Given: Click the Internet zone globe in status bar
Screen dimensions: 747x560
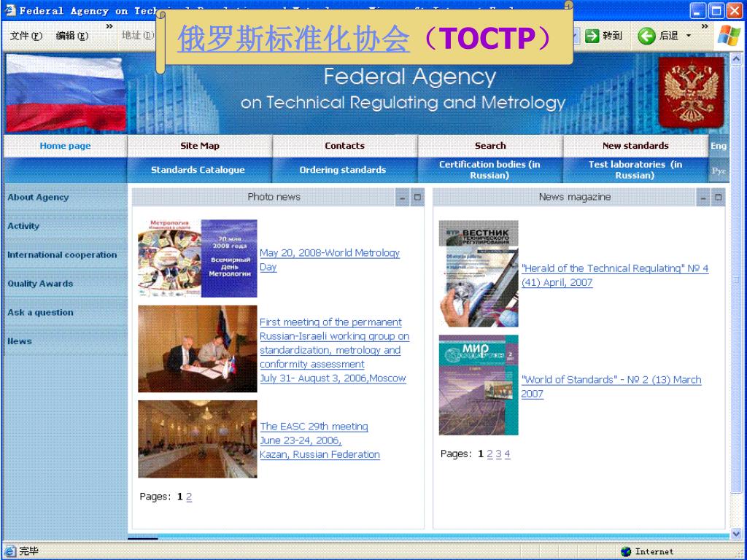Looking at the screenshot, I should [x=626, y=551].
